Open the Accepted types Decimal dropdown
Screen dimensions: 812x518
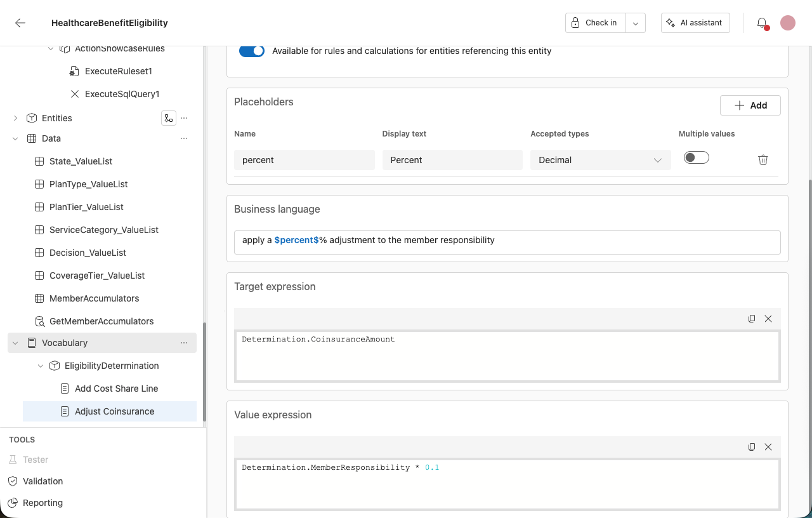tap(601, 160)
